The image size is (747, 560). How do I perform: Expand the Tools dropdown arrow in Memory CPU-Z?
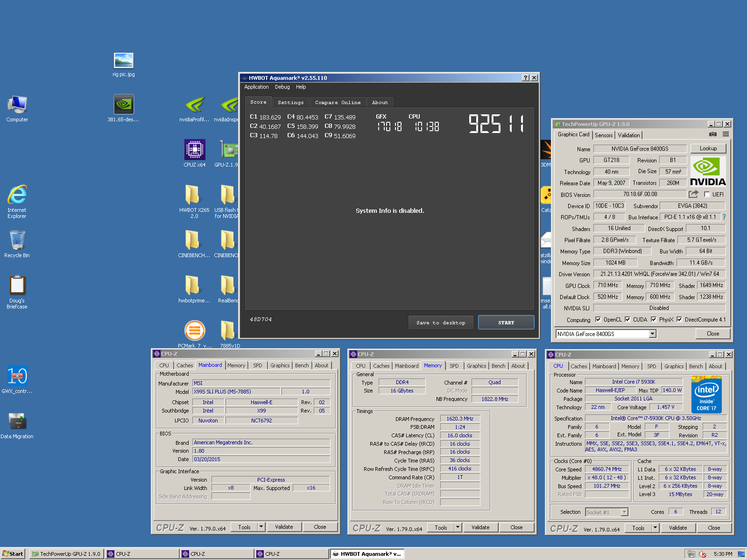click(x=458, y=527)
